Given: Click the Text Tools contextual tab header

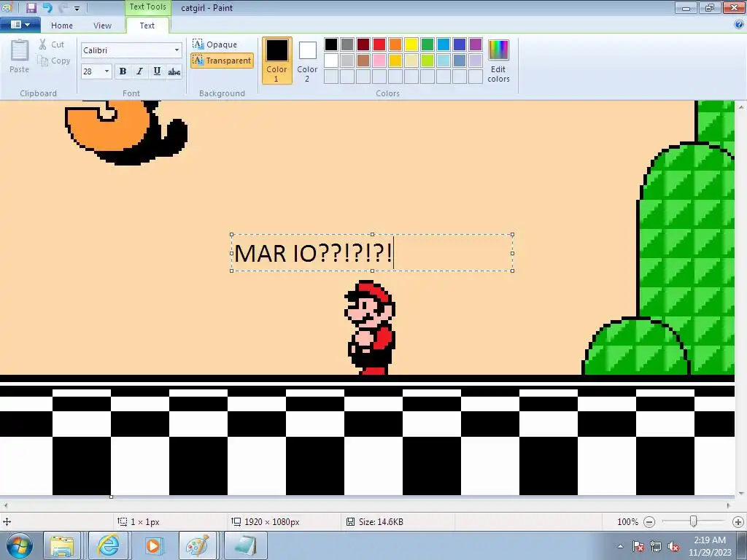Looking at the screenshot, I should coord(147,7).
